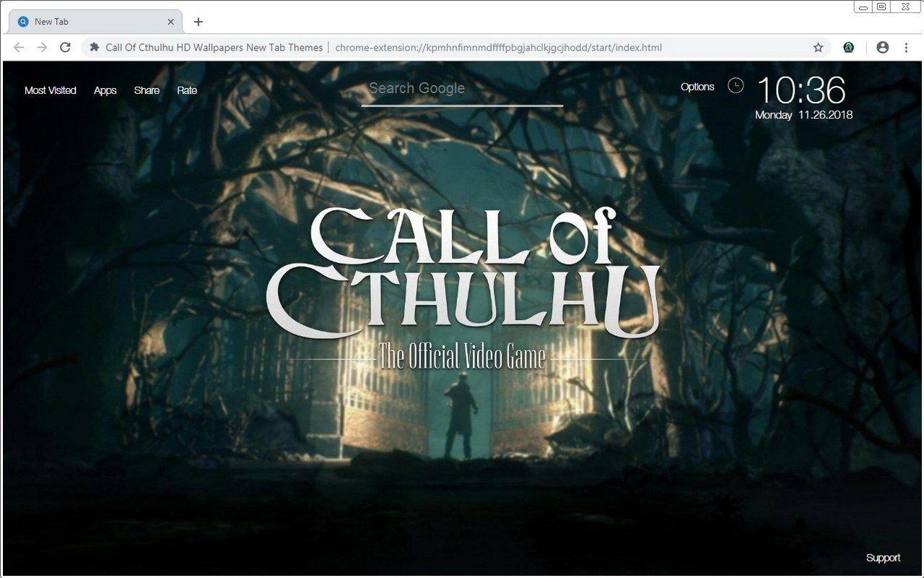Screen dimensions: 924x578
Task: Click the clock icon beside Options
Action: click(x=735, y=86)
